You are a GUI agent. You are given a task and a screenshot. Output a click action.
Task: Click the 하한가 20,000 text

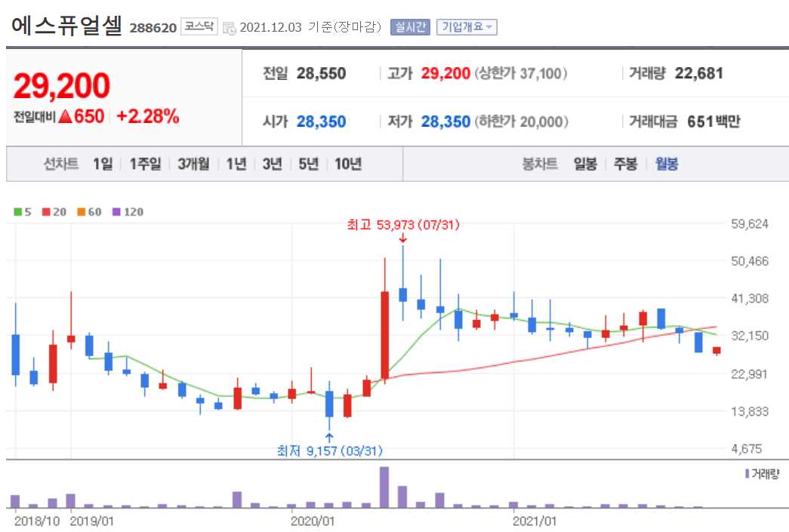521,121
